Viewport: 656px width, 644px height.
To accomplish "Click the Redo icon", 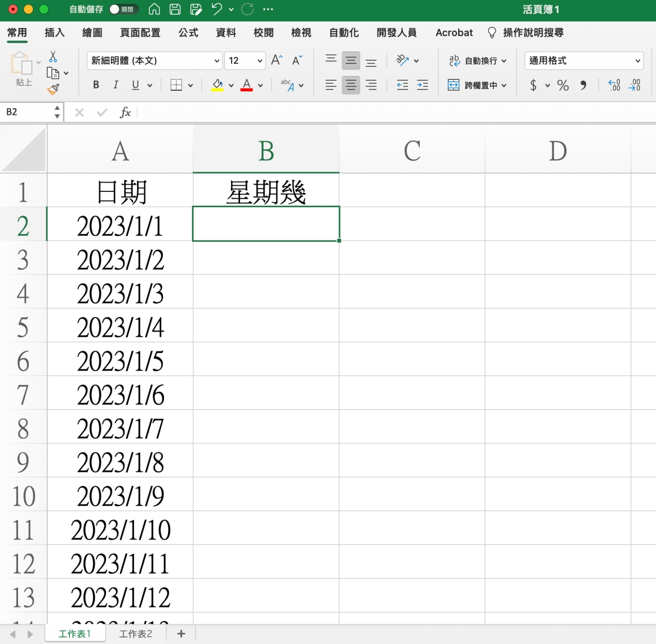I will click(x=248, y=9).
